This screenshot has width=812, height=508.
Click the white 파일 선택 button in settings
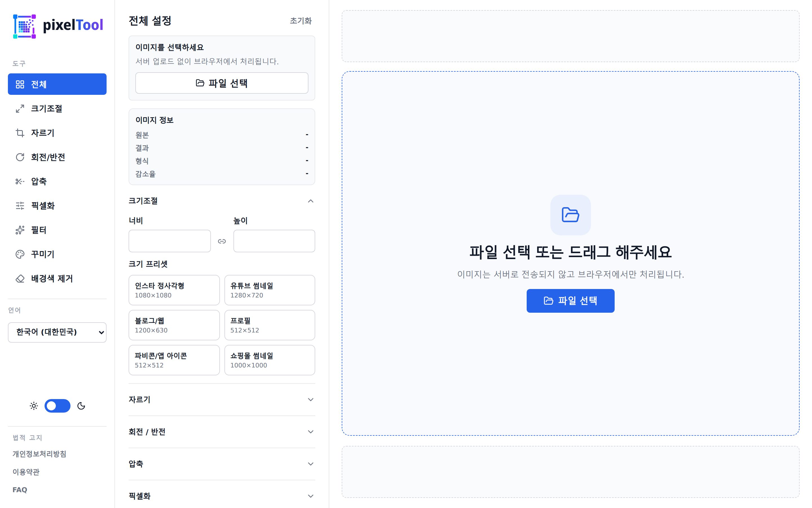[222, 83]
